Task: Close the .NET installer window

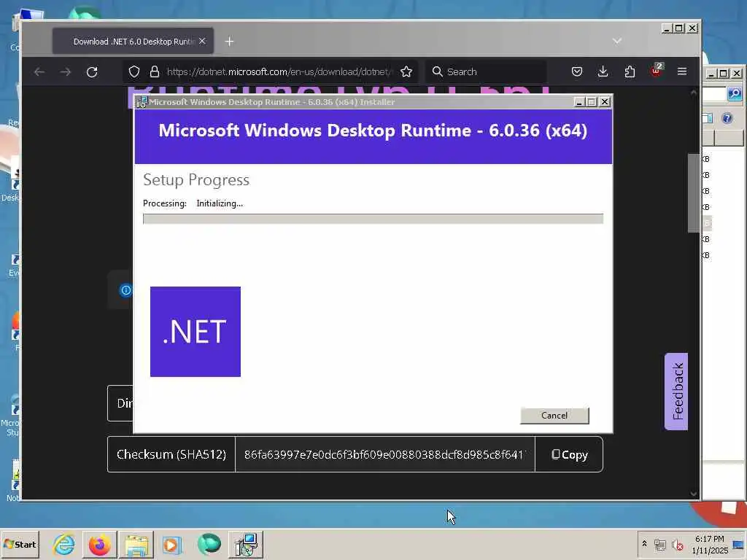Action: (x=605, y=102)
